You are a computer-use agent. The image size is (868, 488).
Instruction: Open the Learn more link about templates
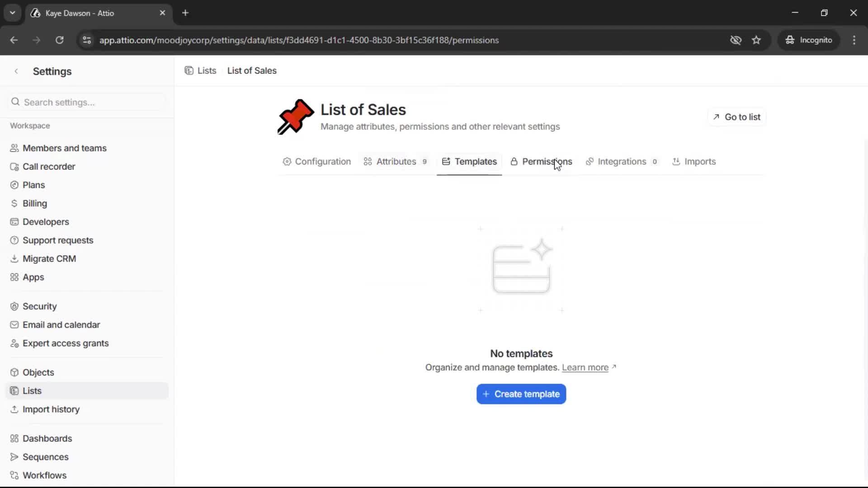585,367
